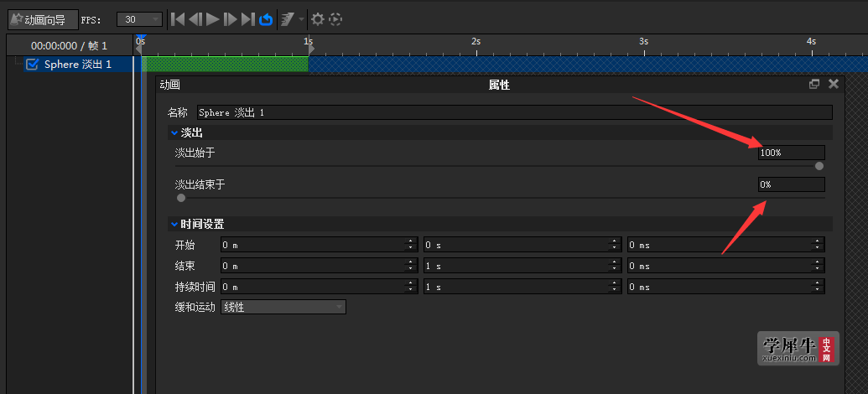Jump to the last frame of the animation
The height and width of the screenshot is (394, 868).
(x=248, y=19)
